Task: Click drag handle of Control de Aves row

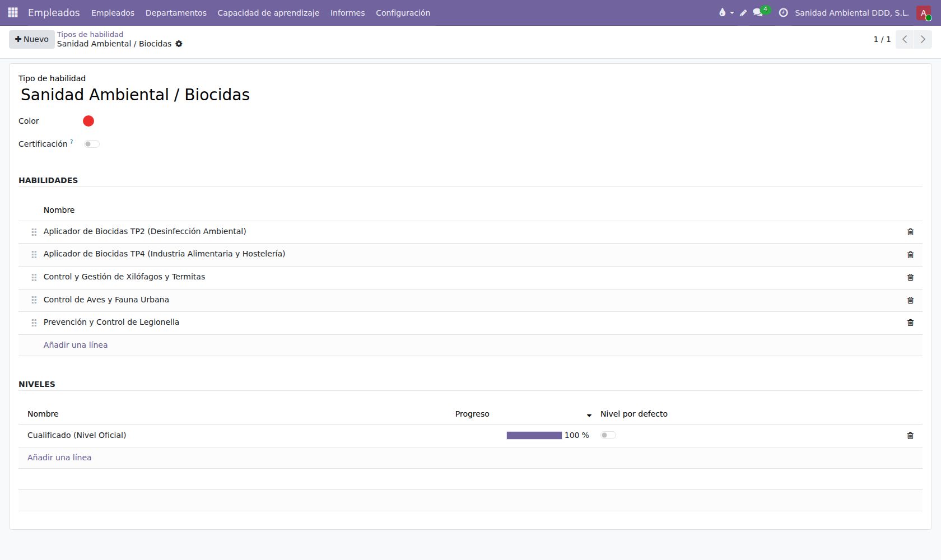Action: pyautogui.click(x=34, y=300)
